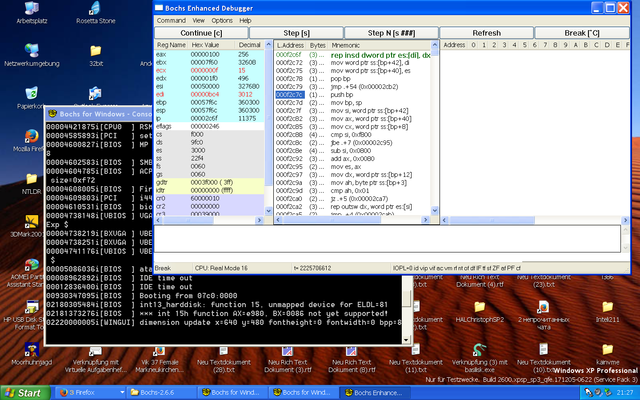Open the Help menu in debugger
Screen dimensions: 640x400
pyautogui.click(x=245, y=20)
